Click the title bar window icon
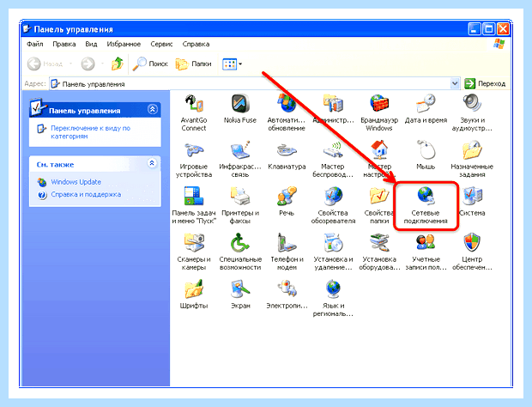 click(x=27, y=29)
